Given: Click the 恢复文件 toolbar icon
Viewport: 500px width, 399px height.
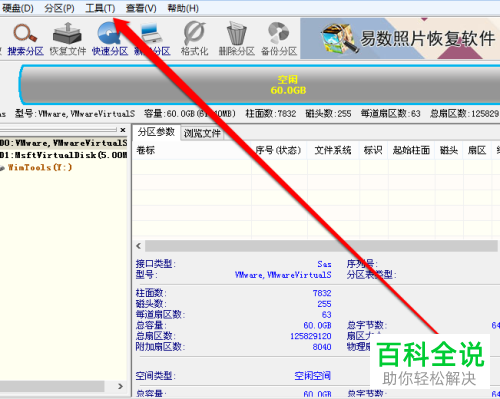Looking at the screenshot, I should click(x=67, y=33).
